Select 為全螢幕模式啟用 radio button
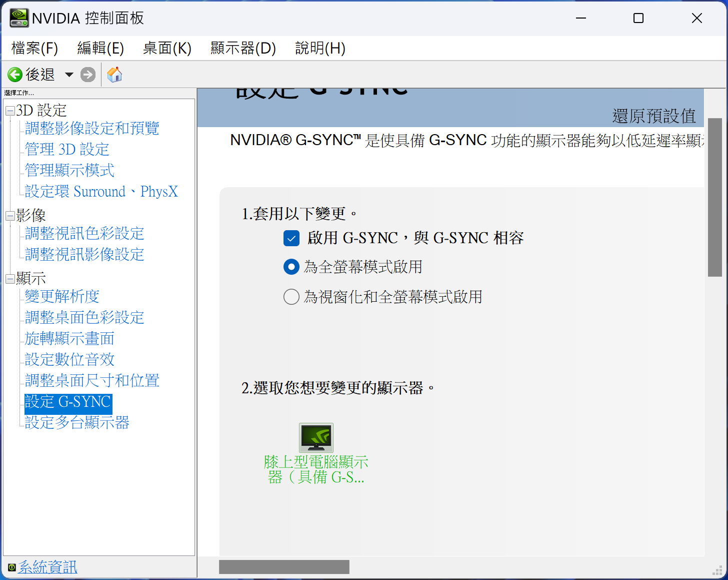Viewport: 728px width, 580px height. click(x=291, y=267)
